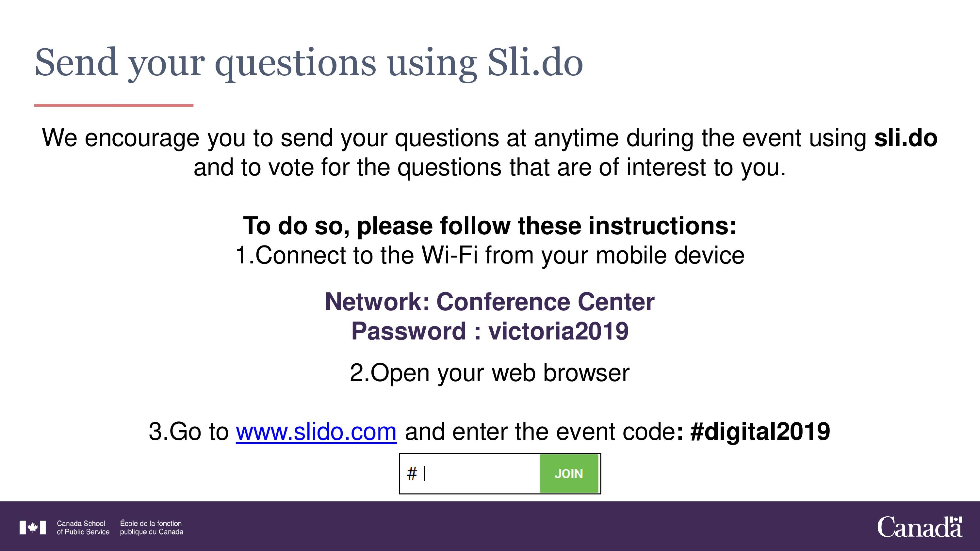This screenshot has width=980, height=551.
Task: Click the 'Network: Conference Center' line
Action: [490, 302]
